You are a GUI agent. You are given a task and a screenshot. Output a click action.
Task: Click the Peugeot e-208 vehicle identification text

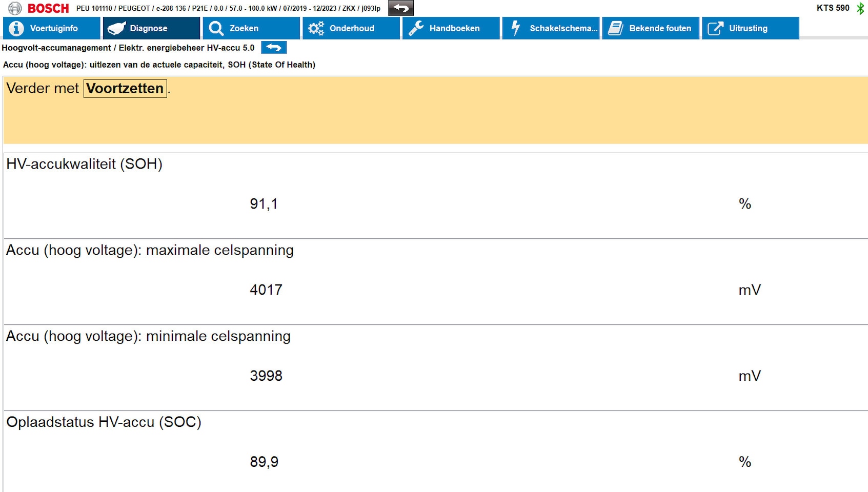click(228, 8)
